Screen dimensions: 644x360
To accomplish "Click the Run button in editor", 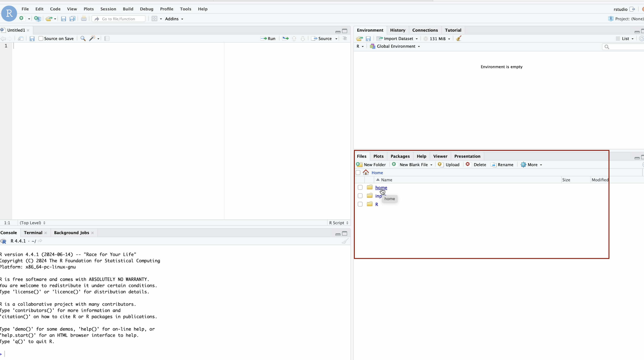I will (268, 39).
